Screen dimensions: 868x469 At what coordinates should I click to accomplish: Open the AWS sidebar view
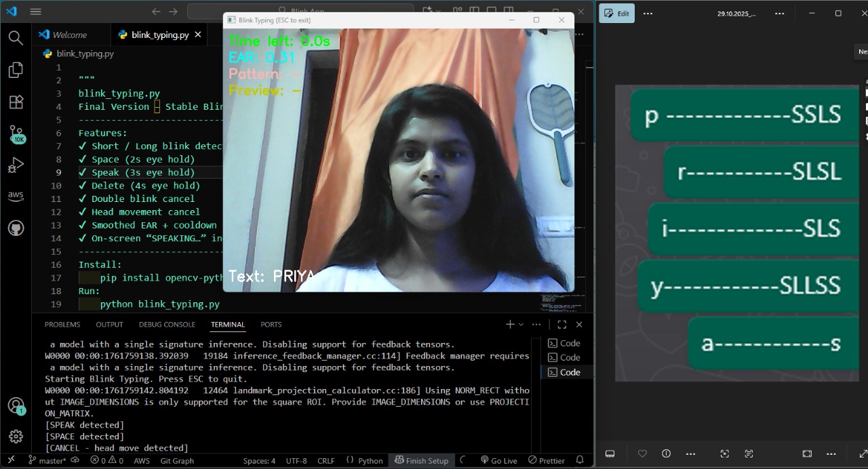click(16, 196)
